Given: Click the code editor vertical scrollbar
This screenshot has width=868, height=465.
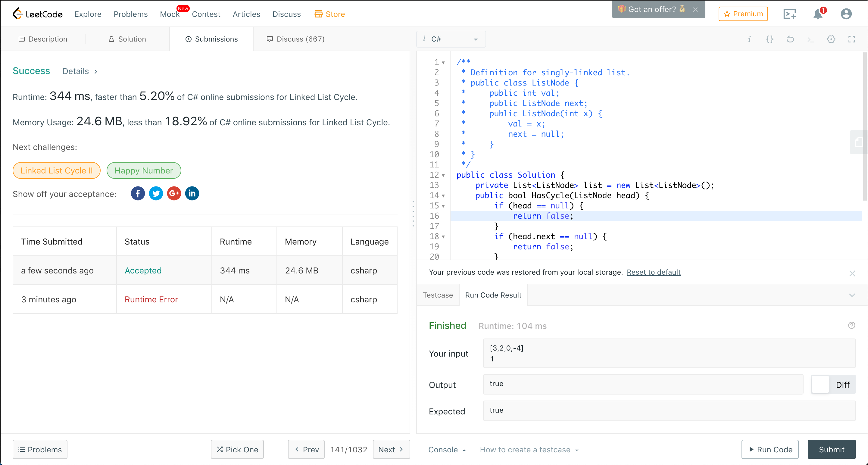Looking at the screenshot, I should 865,126.
